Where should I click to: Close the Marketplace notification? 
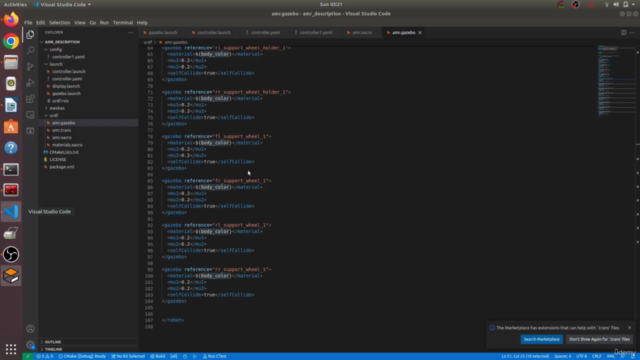click(629, 328)
